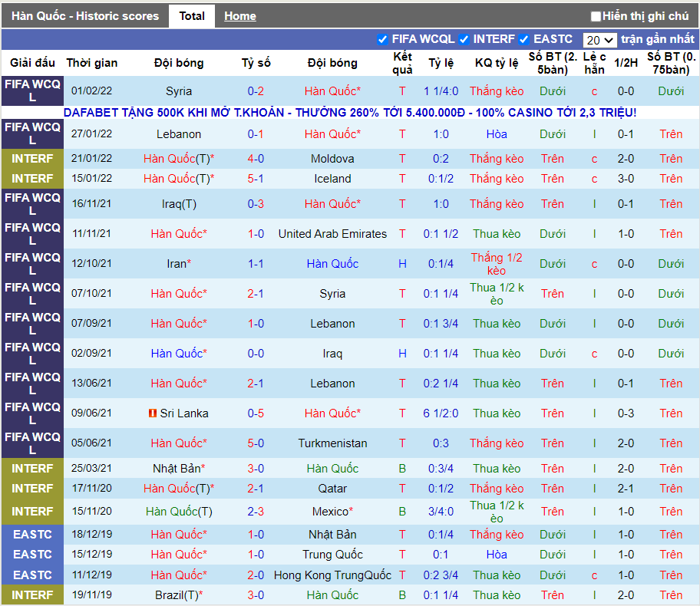Click Trung Quốc team name
This screenshot has width=700, height=606.
pyautogui.click(x=332, y=555)
